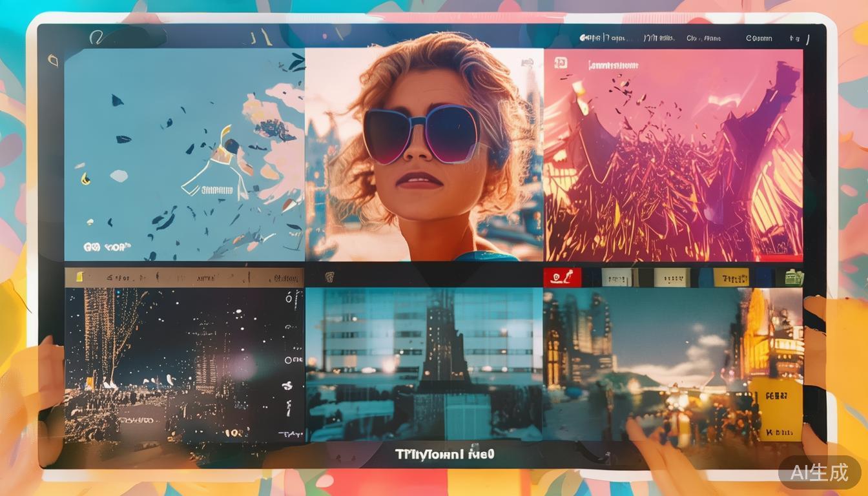Click the small icon left of the blue panel

click(x=53, y=61)
